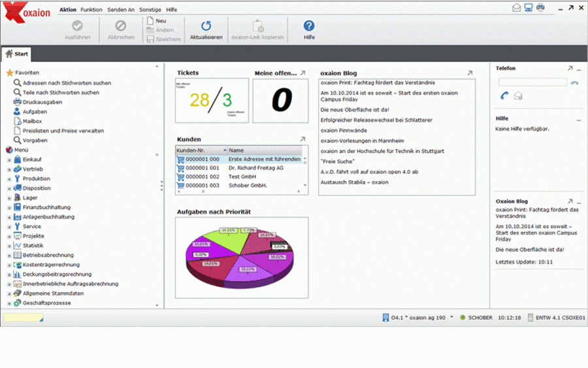Expand the Meine offen... widget arrow

[x=303, y=73]
